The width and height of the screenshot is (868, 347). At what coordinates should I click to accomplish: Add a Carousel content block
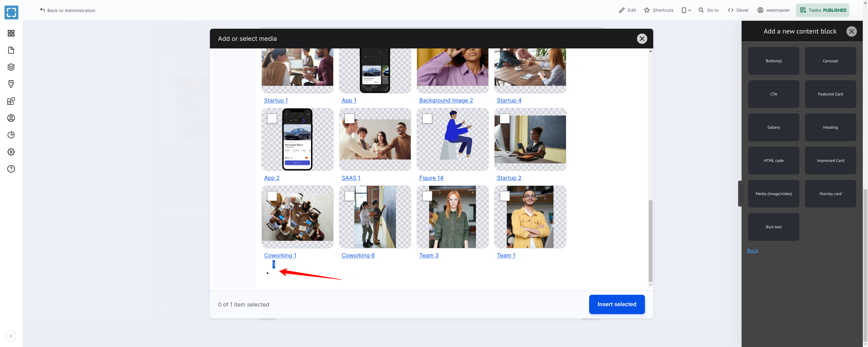[831, 61]
